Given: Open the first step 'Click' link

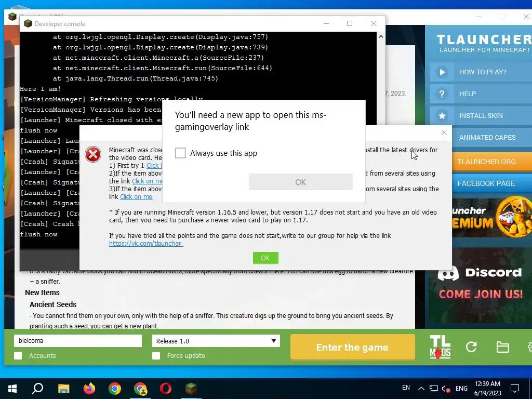Looking at the screenshot, I should (x=154, y=166).
